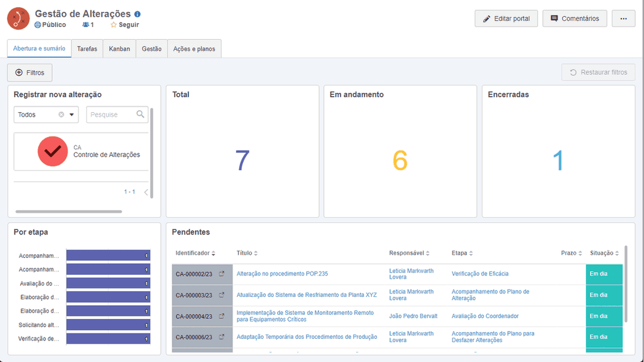Click horizontal scrollbar in Registrar nova alteração

tap(69, 212)
